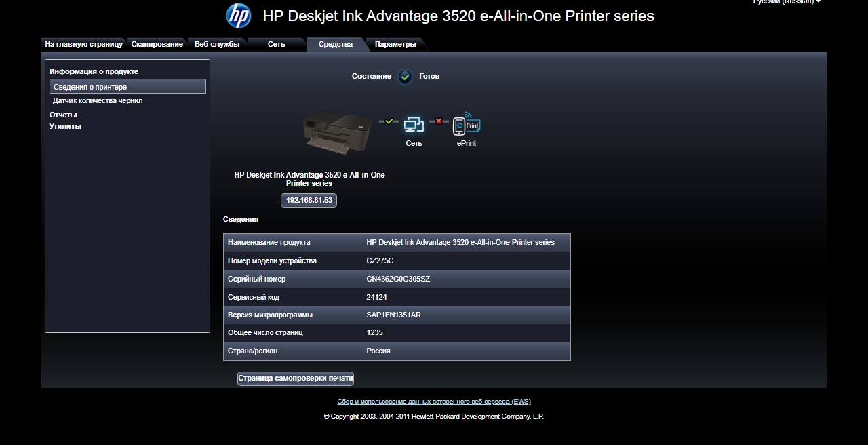Open the ePrint icon
The image size is (868, 445).
coord(467,124)
